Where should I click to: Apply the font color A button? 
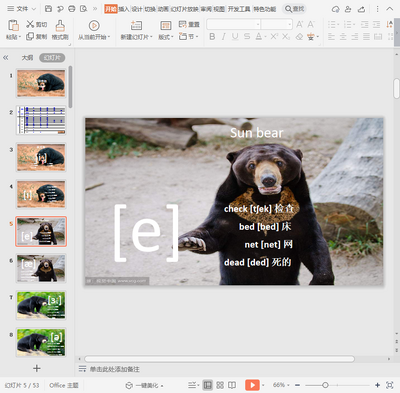tap(259, 37)
